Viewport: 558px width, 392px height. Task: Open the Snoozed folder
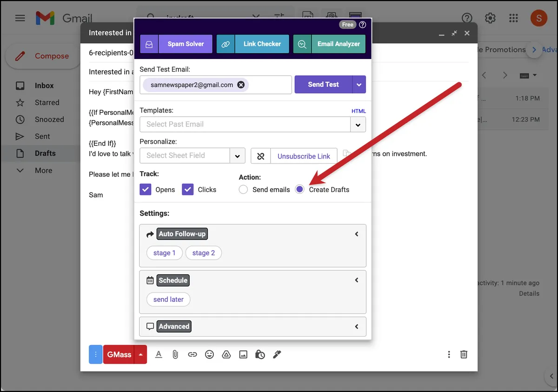point(49,120)
